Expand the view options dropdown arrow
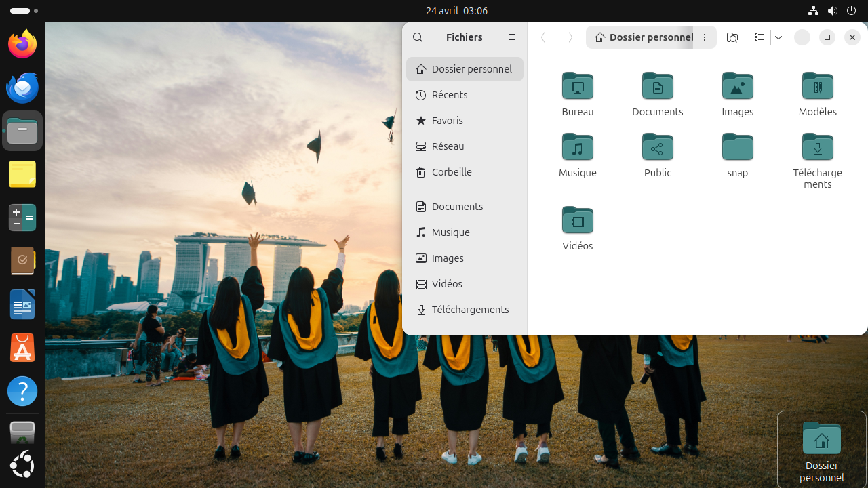Viewport: 868px width, 488px height. [x=778, y=37]
